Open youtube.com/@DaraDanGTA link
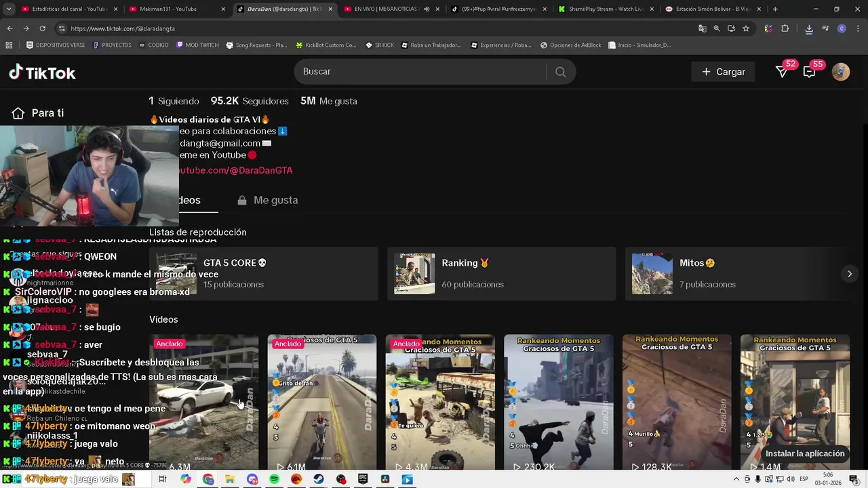This screenshot has height=488, width=868. click(236, 170)
